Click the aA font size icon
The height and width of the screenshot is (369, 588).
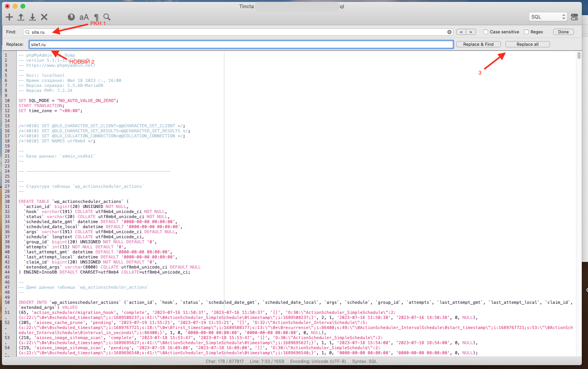point(84,17)
